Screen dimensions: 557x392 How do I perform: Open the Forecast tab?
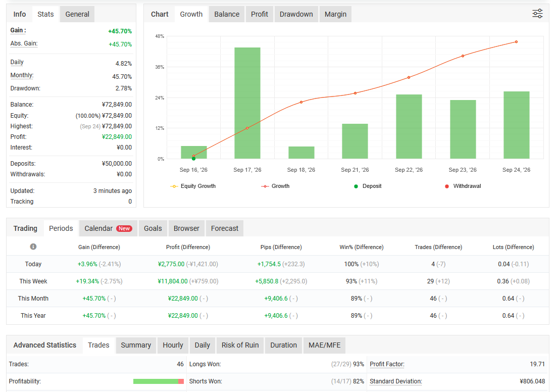coord(225,228)
